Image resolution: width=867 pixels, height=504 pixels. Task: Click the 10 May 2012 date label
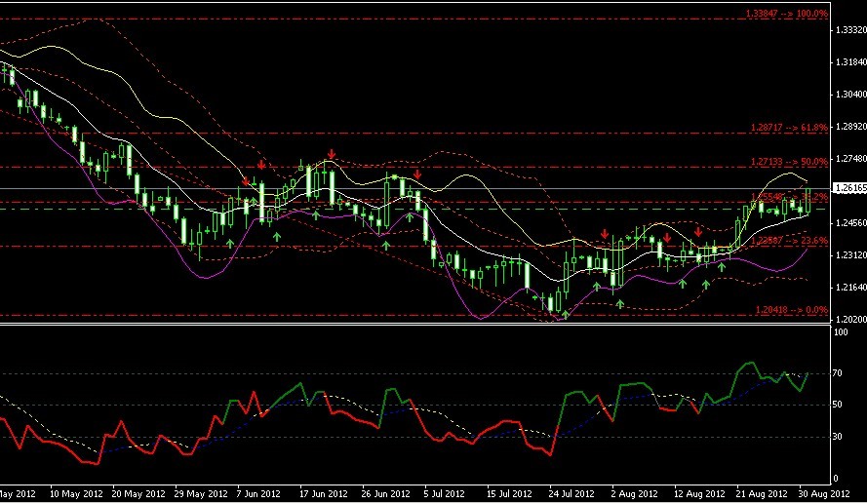(76, 494)
